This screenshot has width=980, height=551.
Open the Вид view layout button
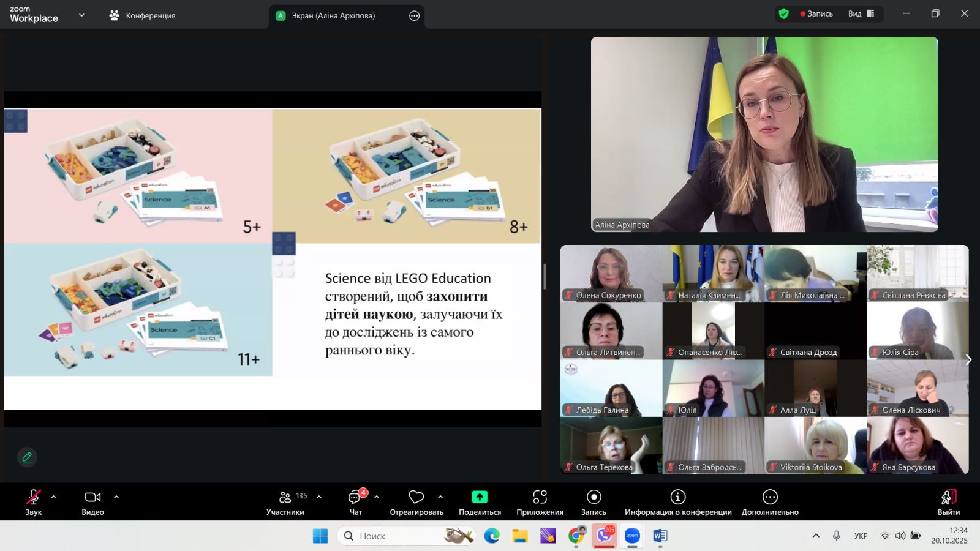[x=861, y=13]
